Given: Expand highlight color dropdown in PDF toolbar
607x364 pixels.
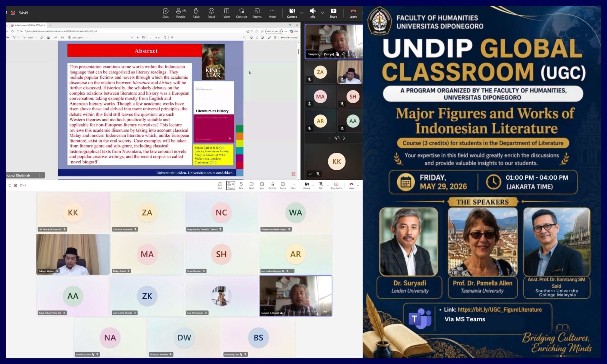Looking at the screenshot, I should (x=18, y=37).
